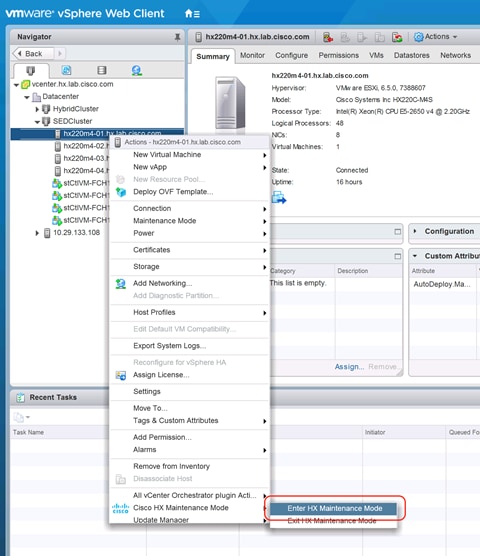This screenshot has width=480, height=556.
Task: Choose Exit HX Maintenance Mode
Action: click(x=333, y=521)
